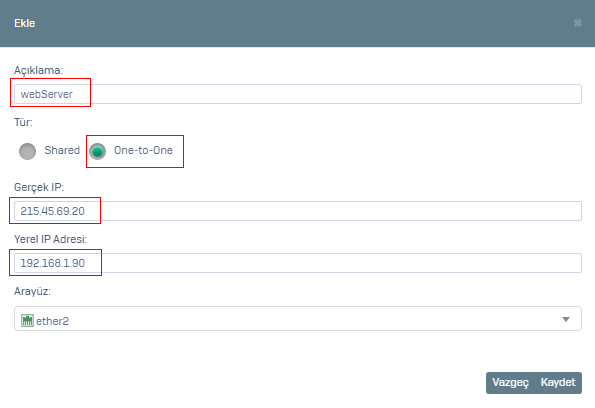Open the ether2 interface combo box
The width and height of the screenshot is (595, 408).
298,319
